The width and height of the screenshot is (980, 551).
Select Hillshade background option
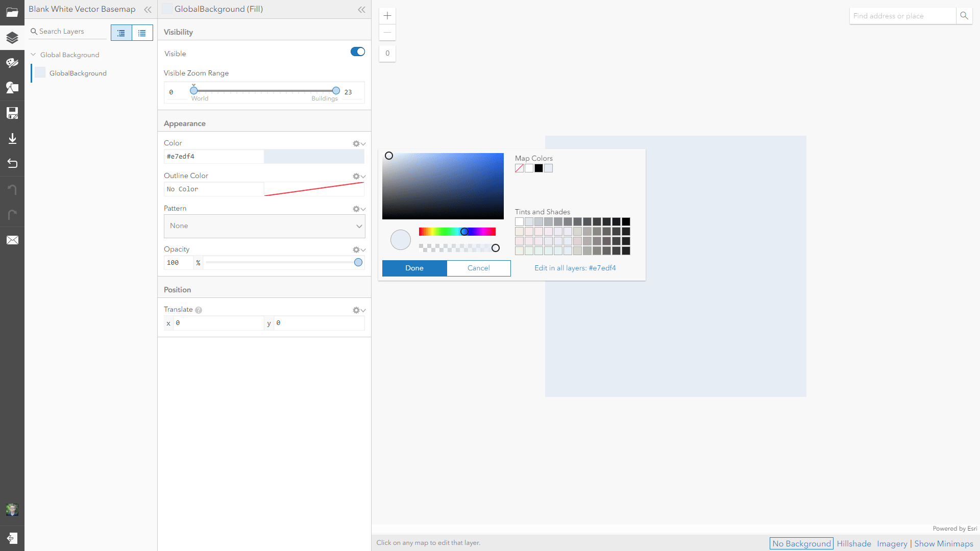pos(854,543)
